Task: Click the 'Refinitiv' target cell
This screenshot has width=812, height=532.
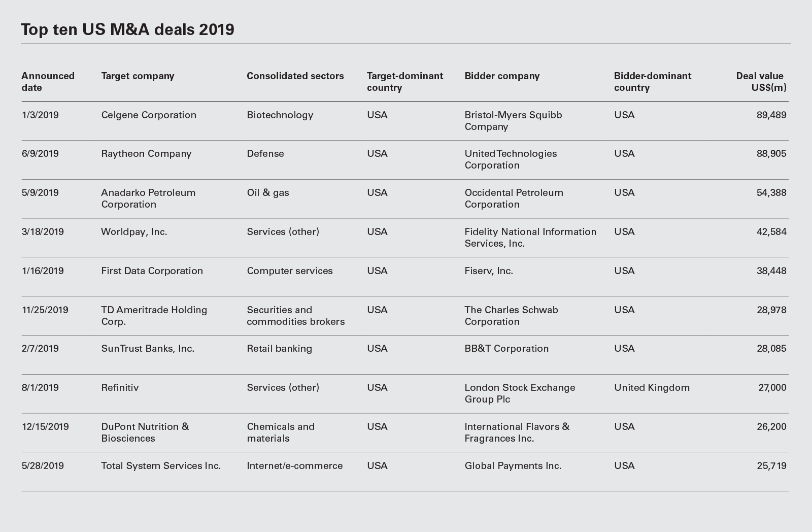Action: (x=120, y=388)
